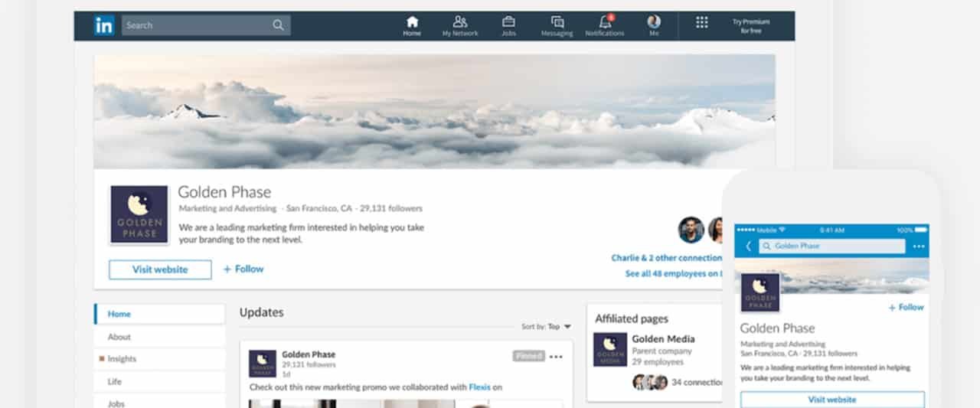Switch to the Life sidebar tab
Image resolution: width=980 pixels, height=408 pixels.
click(x=114, y=381)
